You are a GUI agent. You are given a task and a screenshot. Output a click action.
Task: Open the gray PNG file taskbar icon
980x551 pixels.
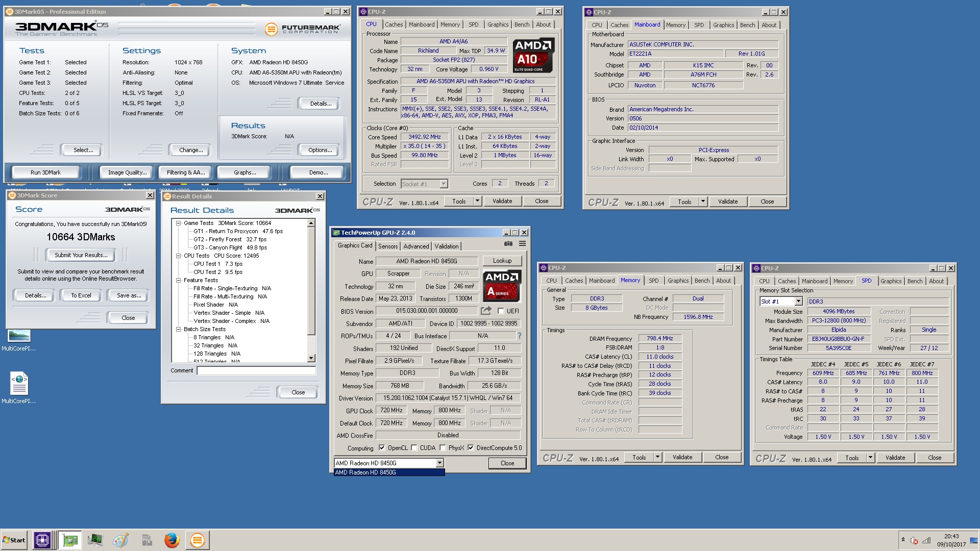[x=146, y=540]
